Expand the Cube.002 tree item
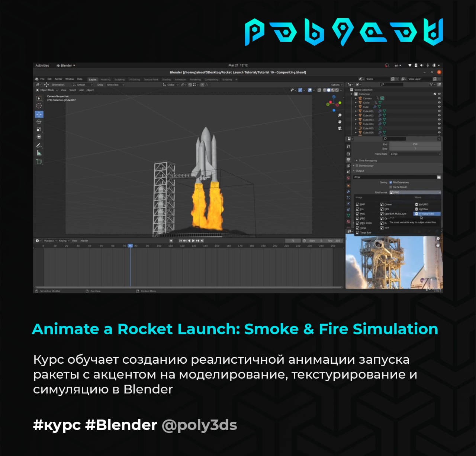 [356, 115]
